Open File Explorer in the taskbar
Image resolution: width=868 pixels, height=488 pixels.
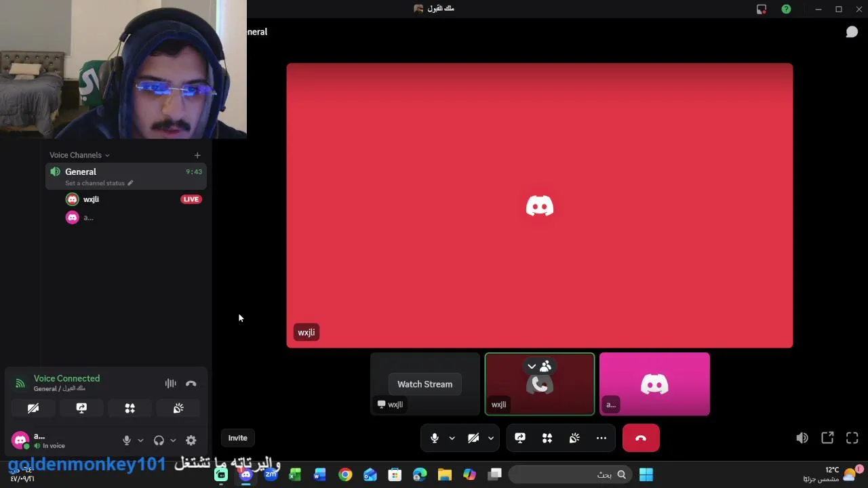445,475
